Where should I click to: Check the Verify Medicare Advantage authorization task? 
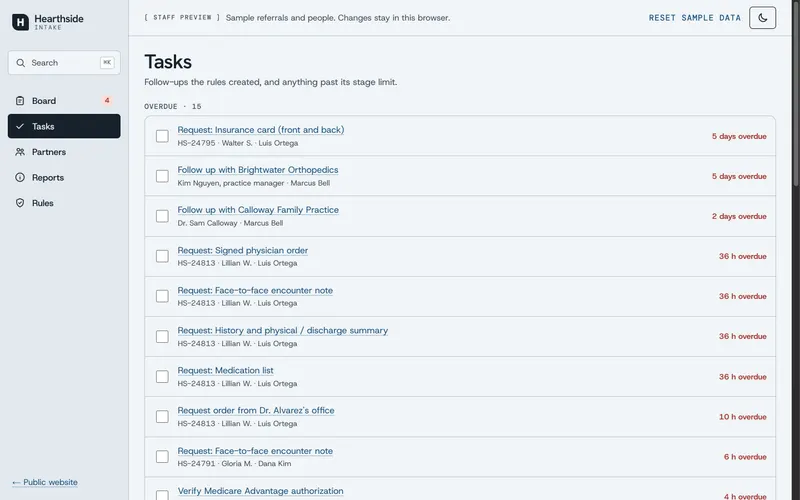click(x=162, y=494)
